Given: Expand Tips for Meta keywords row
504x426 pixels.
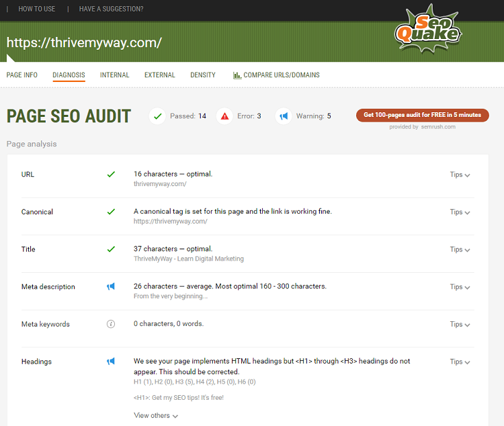Looking at the screenshot, I should pos(460,324).
